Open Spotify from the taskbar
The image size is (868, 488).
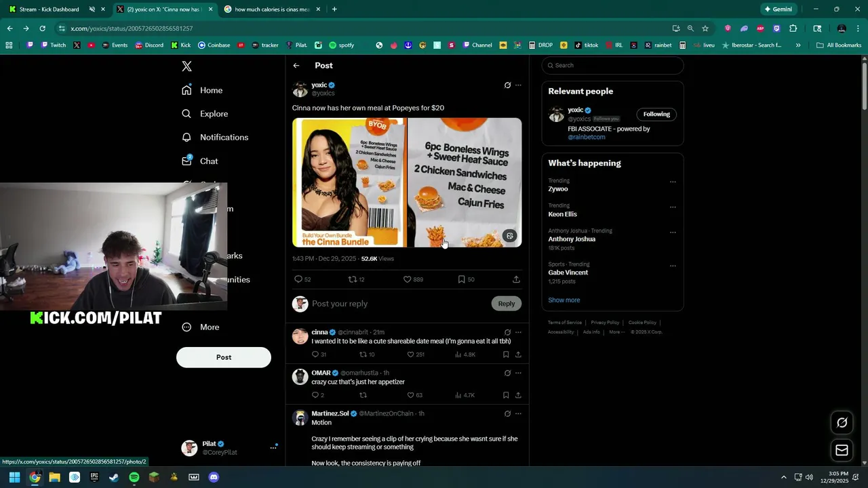[134, 477]
